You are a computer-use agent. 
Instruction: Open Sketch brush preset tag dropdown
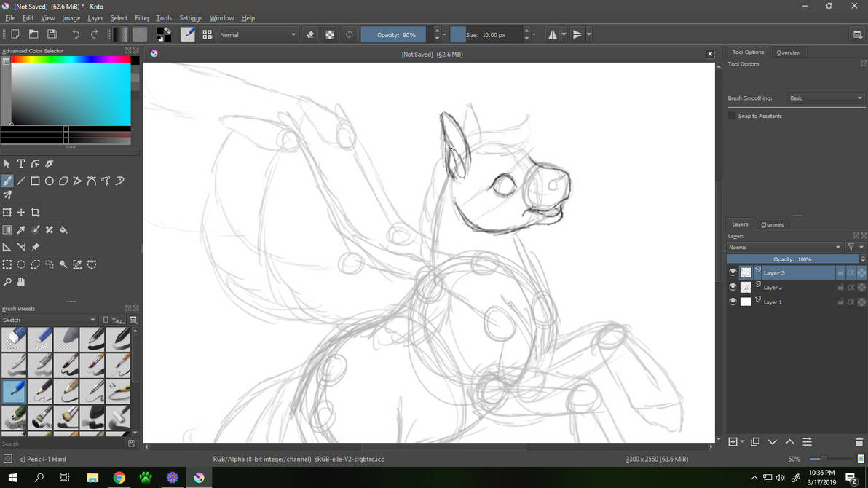pyautogui.click(x=49, y=320)
